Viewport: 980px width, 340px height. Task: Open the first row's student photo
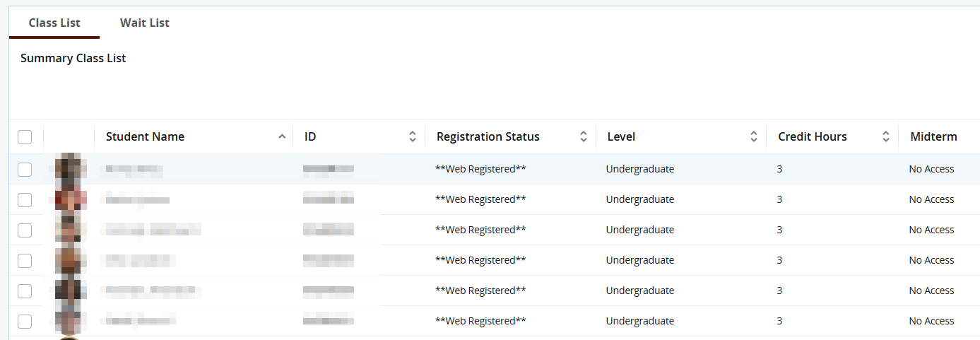coord(71,169)
